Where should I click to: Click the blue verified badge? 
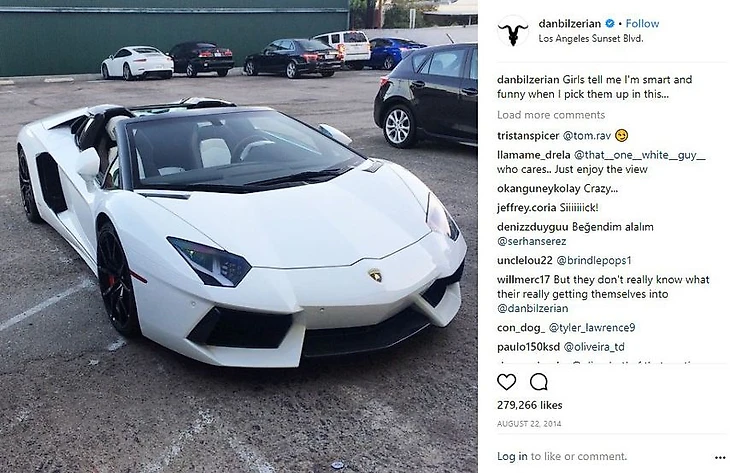pyautogui.click(x=609, y=23)
